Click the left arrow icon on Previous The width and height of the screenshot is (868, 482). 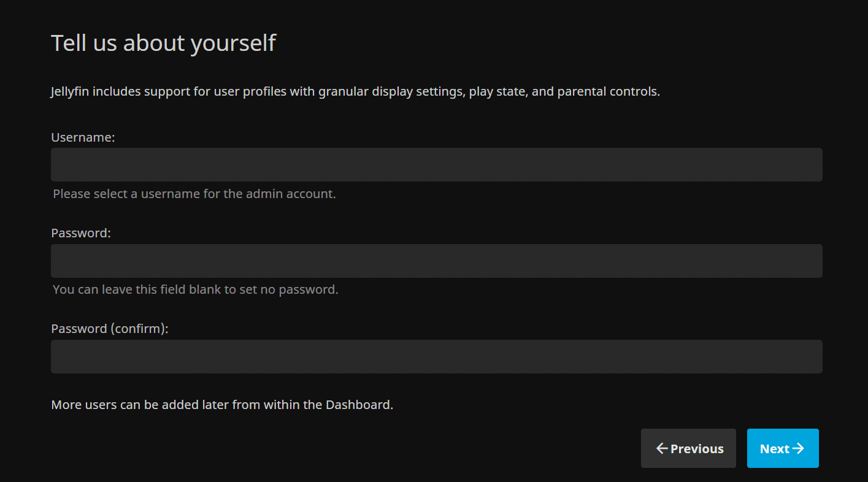point(661,448)
